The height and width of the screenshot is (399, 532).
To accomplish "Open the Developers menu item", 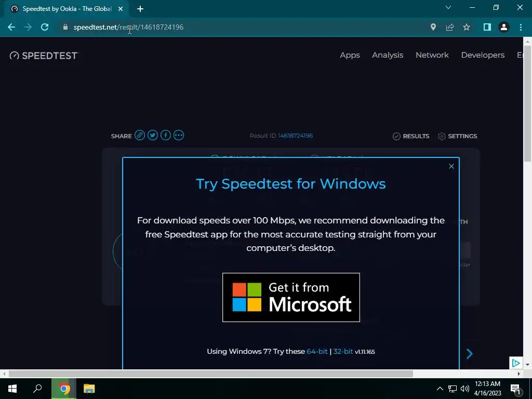I will pos(483,55).
